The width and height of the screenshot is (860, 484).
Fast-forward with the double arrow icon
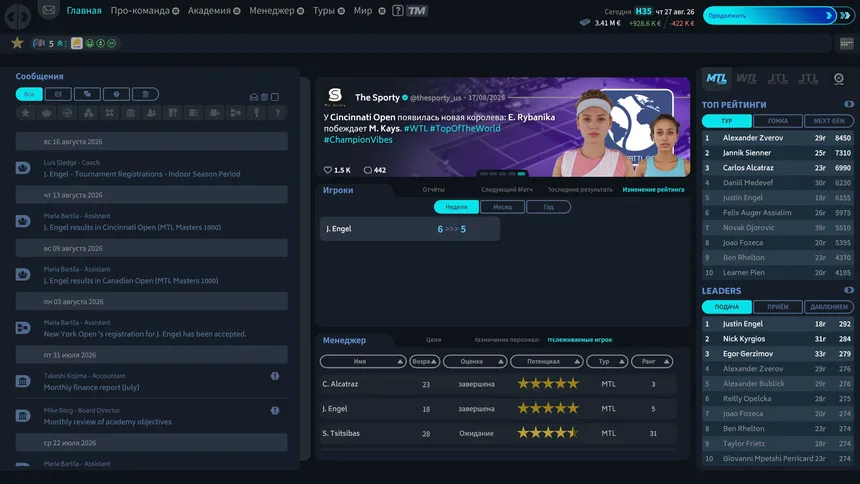point(845,15)
